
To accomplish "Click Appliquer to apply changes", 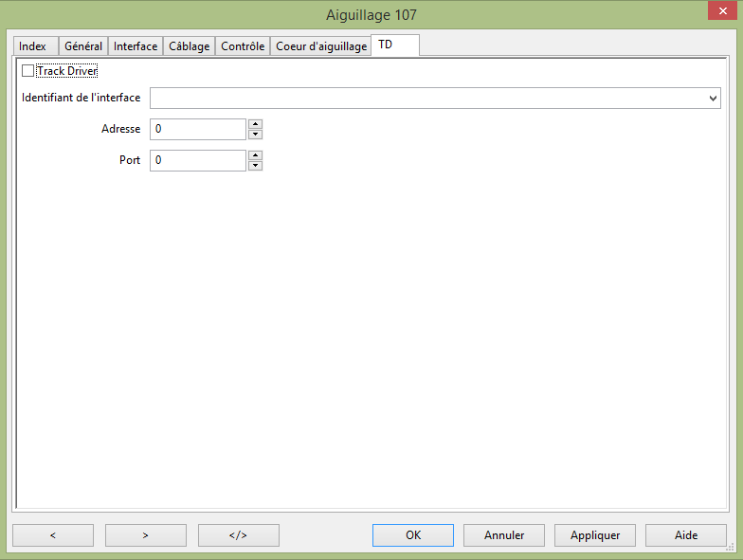I will point(595,535).
